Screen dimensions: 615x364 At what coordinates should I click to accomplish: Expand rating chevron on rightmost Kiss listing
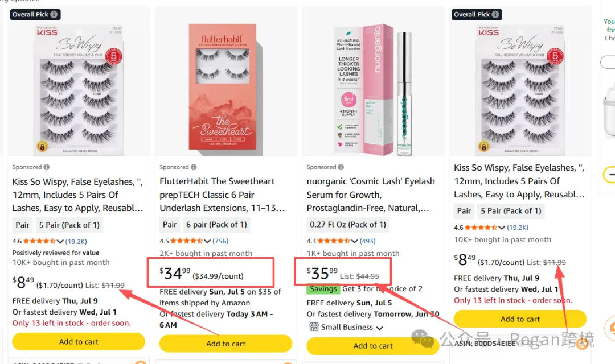pyautogui.click(x=502, y=227)
